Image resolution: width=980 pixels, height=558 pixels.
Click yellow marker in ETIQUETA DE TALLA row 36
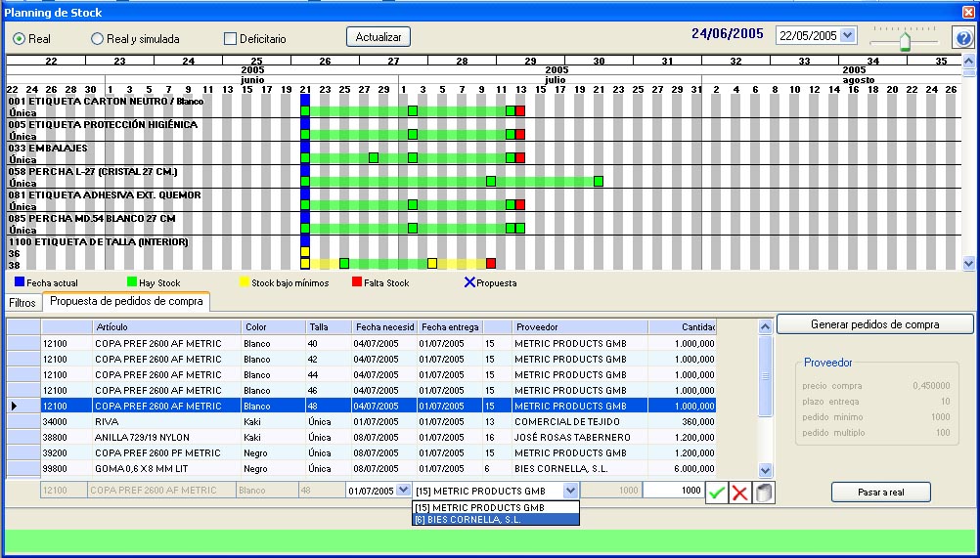tap(305, 252)
